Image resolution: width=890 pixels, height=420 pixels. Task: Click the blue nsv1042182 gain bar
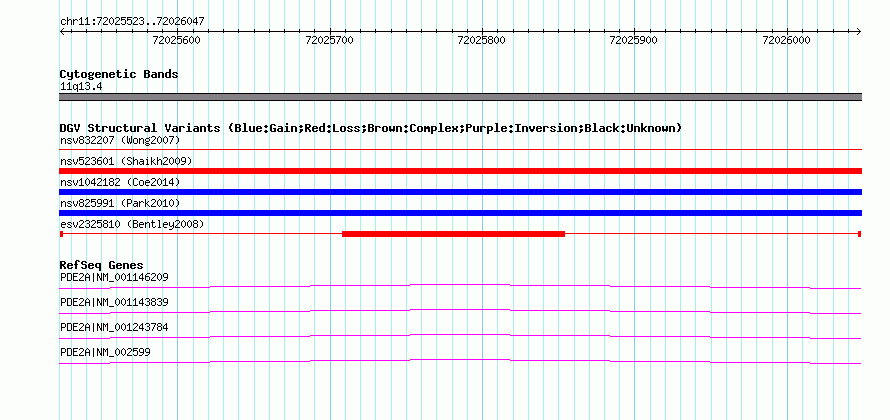coord(460,192)
